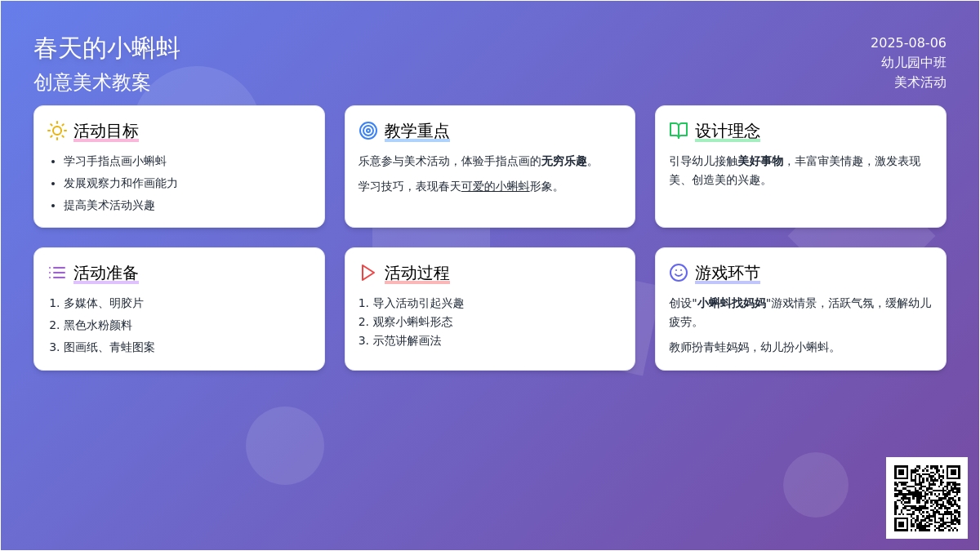Select the 活动目标 card heading

106,131
